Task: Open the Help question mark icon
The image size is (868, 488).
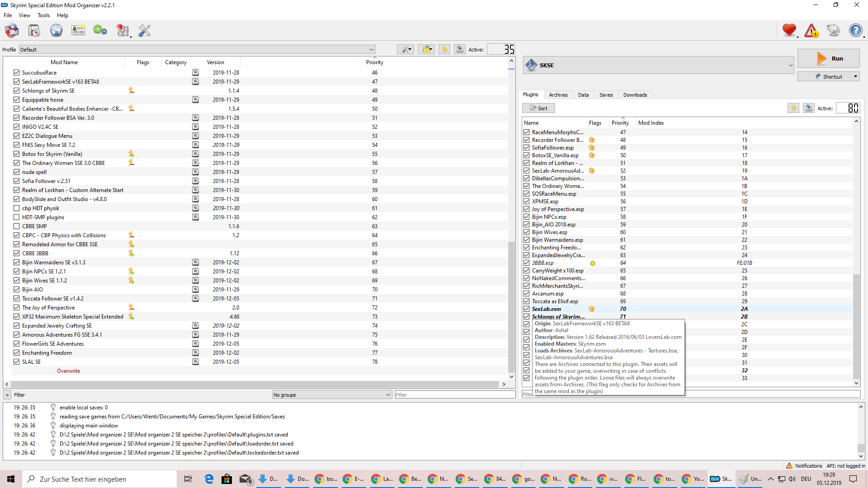Action: click(x=856, y=30)
